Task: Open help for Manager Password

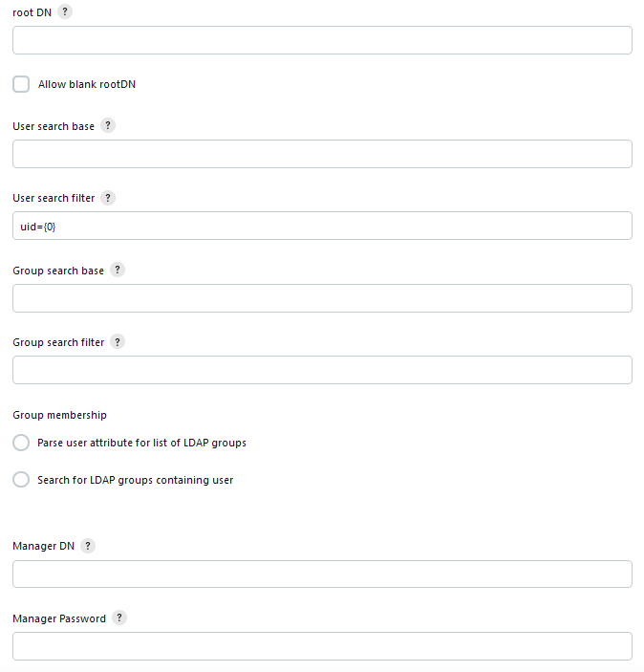Action: [x=119, y=618]
